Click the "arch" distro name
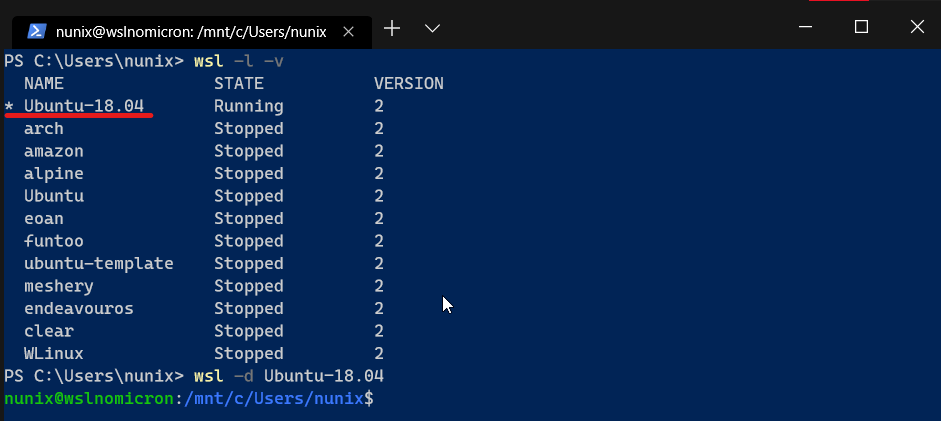Viewport: 941px width, 421px height. pyautogui.click(x=44, y=128)
